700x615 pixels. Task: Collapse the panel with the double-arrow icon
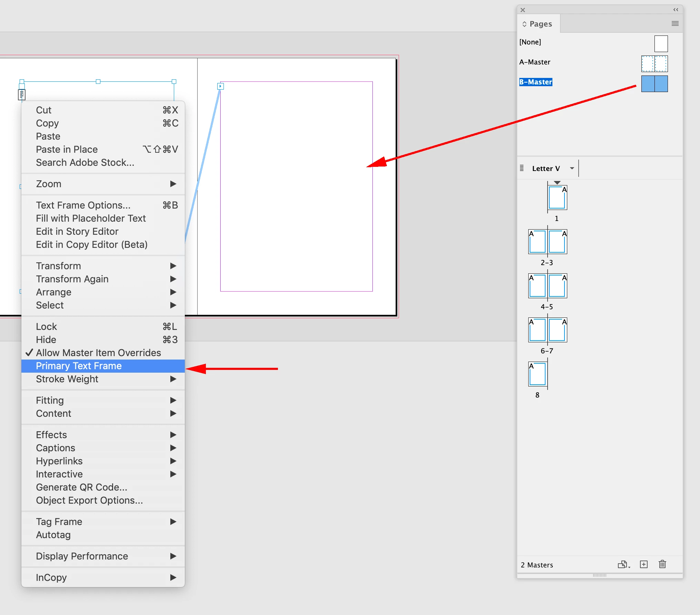676,10
